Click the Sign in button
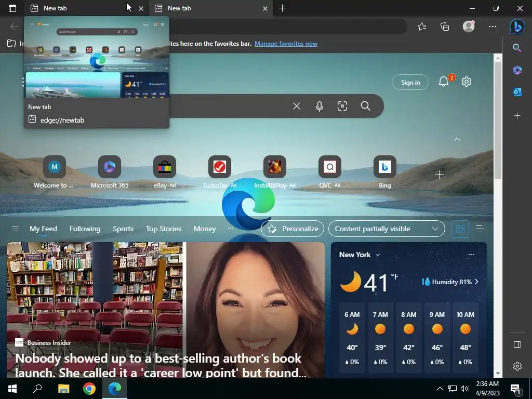Image resolution: width=532 pixels, height=399 pixels. coord(410,82)
